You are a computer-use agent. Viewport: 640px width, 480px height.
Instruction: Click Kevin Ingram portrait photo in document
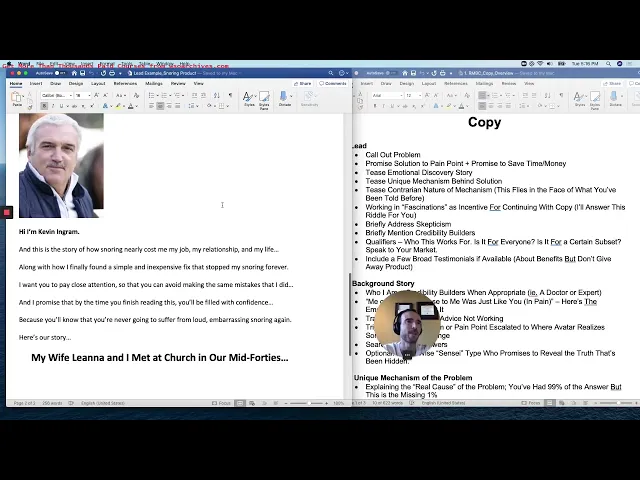61,165
